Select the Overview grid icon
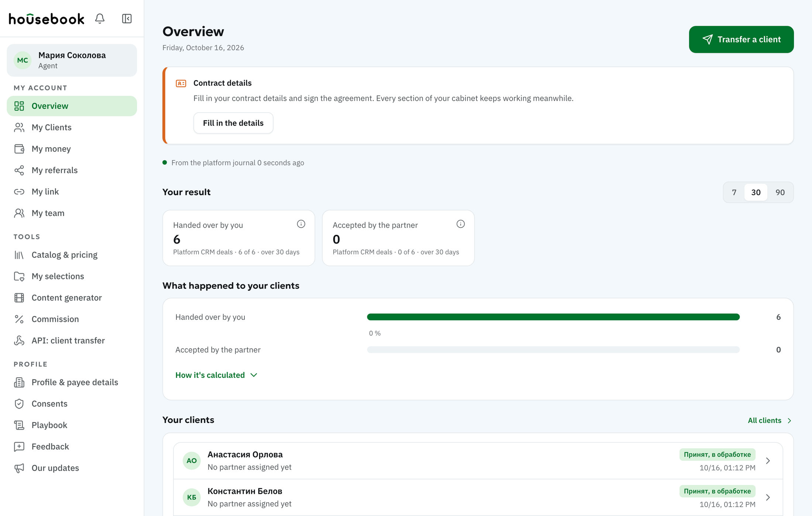Viewport: 812px width, 516px height. pyautogui.click(x=19, y=106)
